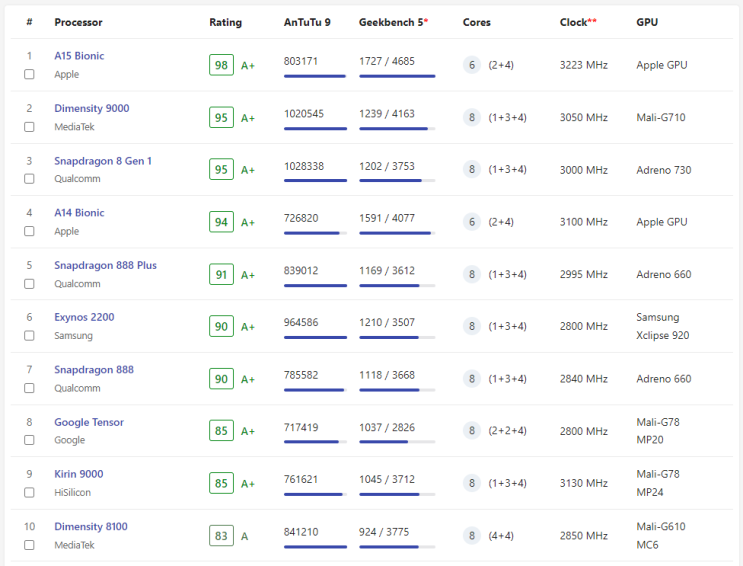
Task: Open the Dimensity 9000 processor link
Action: (91, 108)
